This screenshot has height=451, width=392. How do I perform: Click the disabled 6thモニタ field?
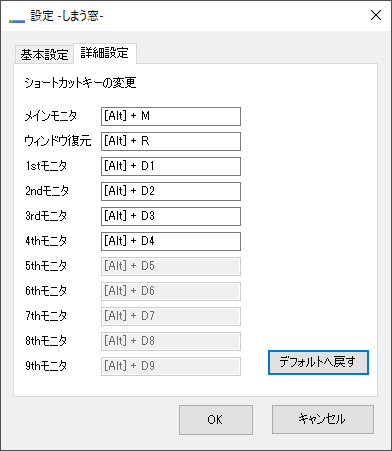point(171,291)
